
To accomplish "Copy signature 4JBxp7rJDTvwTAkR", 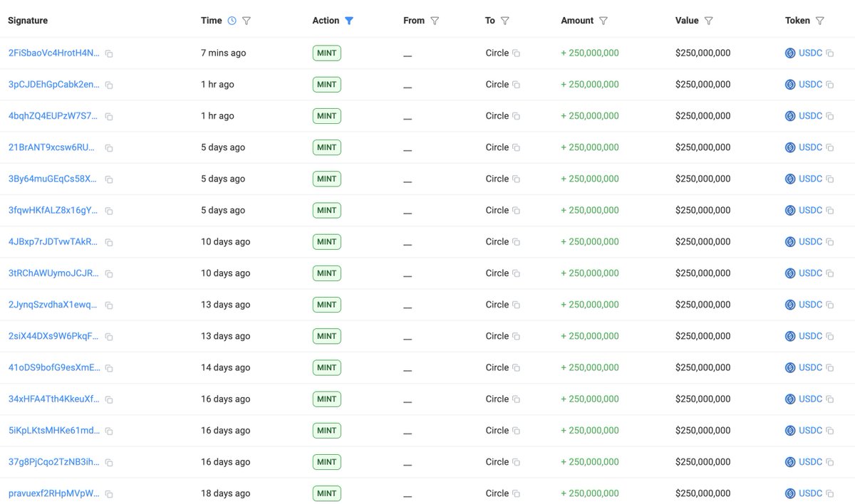I will (109, 242).
